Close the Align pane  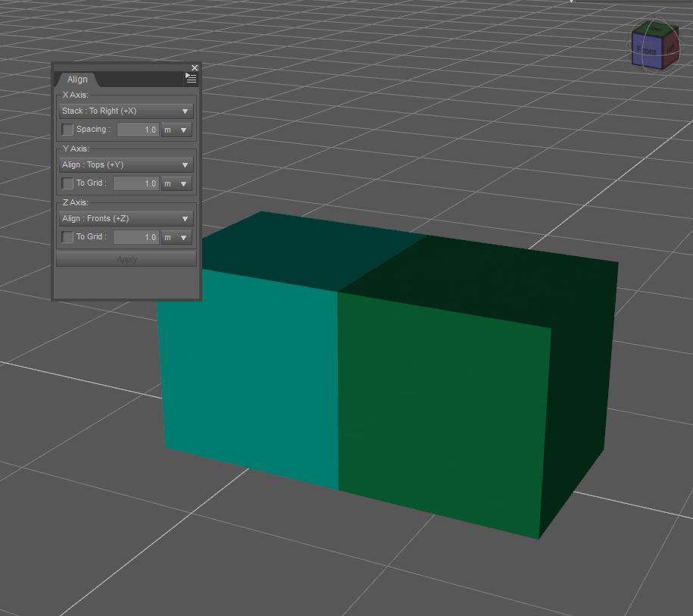tap(195, 67)
